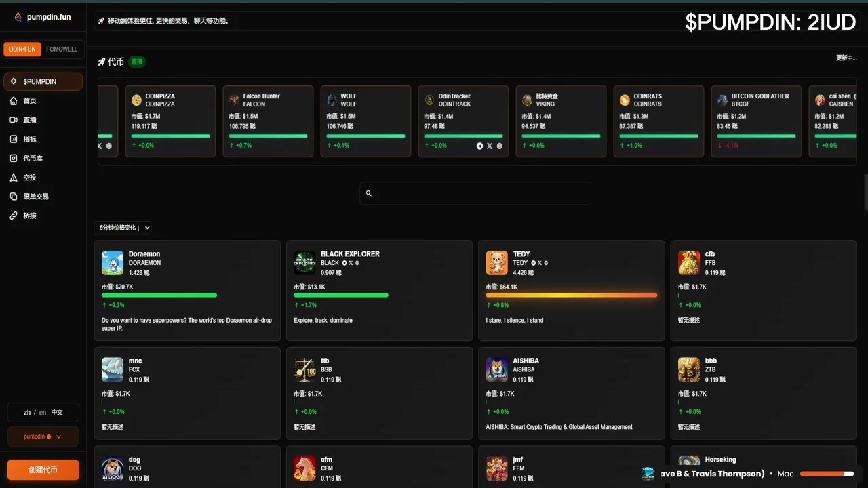Click the BLACK EXPLORER green progress bar
Screen dimensions: 868x488
tap(341, 295)
